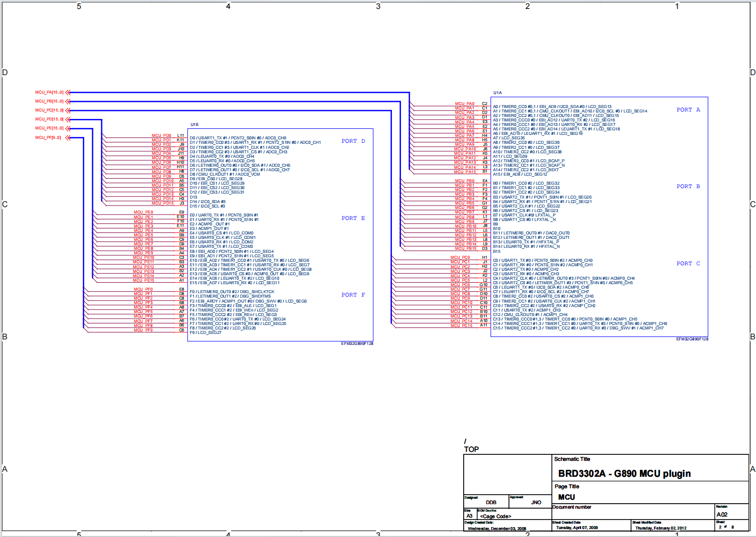The width and height of the screenshot is (756, 537).
Task: Click the PORT C label
Action: (688, 264)
